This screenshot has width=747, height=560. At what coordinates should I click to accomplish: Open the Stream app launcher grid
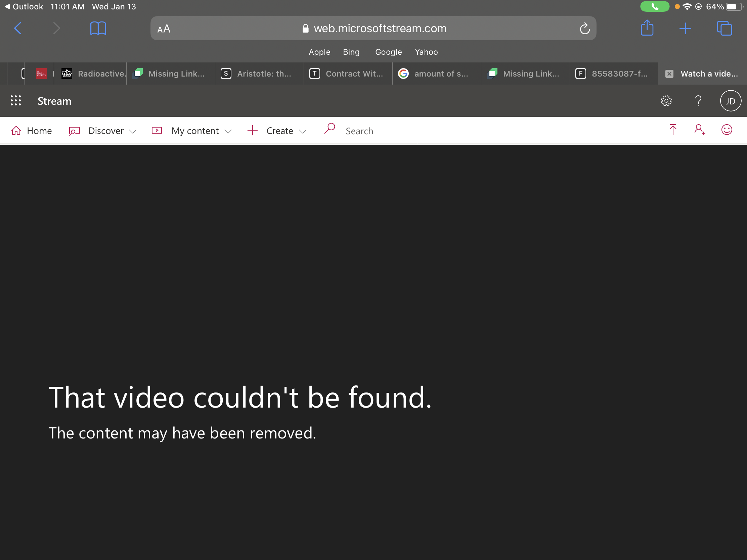tap(15, 101)
